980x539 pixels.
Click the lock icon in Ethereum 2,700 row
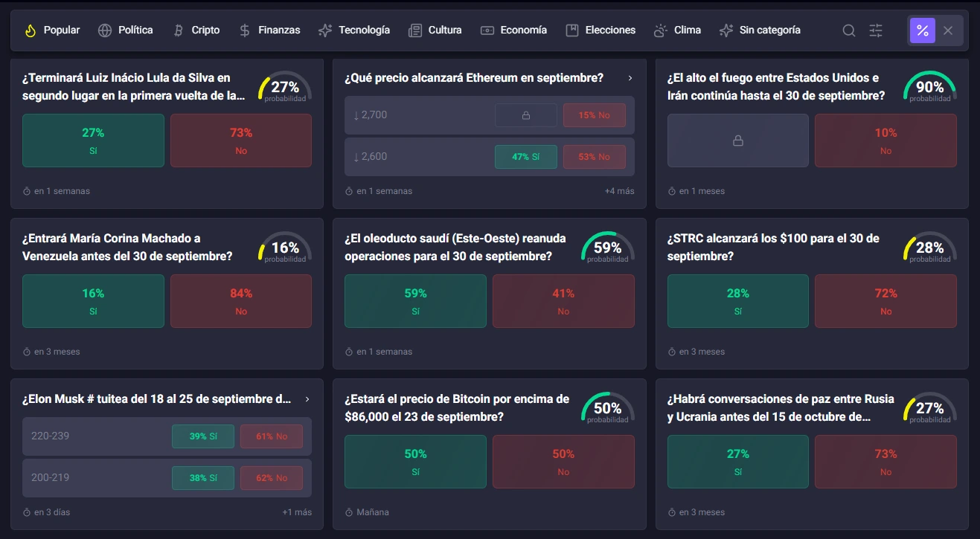526,115
